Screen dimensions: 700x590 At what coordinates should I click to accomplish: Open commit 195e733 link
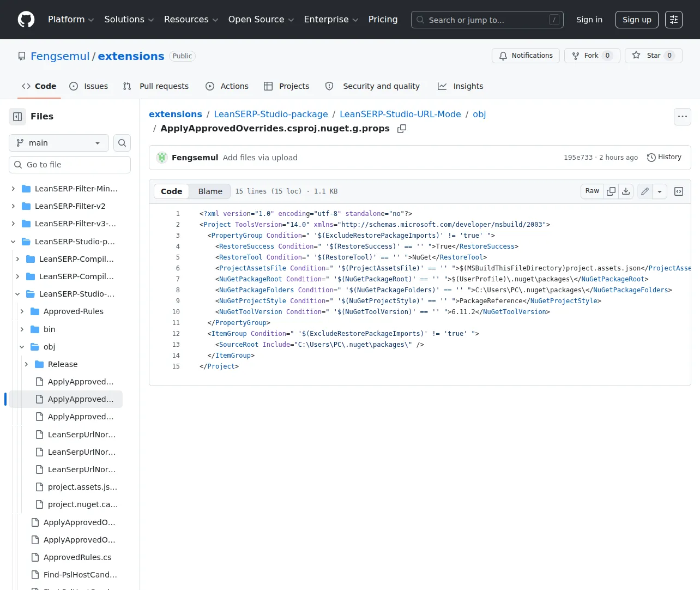click(x=578, y=158)
